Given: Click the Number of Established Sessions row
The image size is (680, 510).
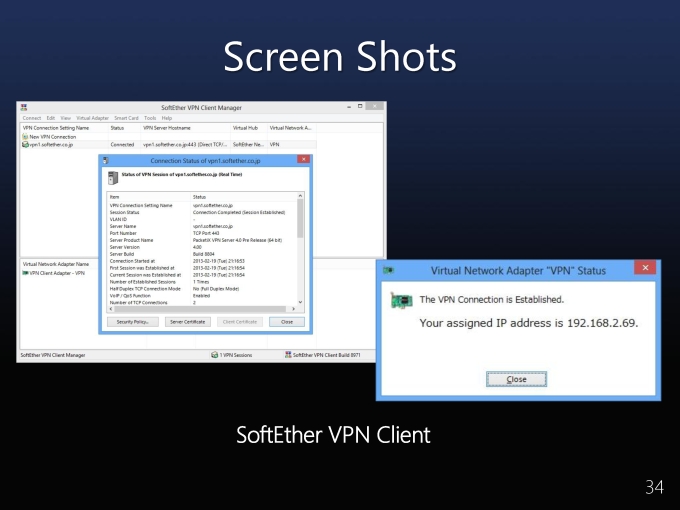Looking at the screenshot, I should [202, 282].
